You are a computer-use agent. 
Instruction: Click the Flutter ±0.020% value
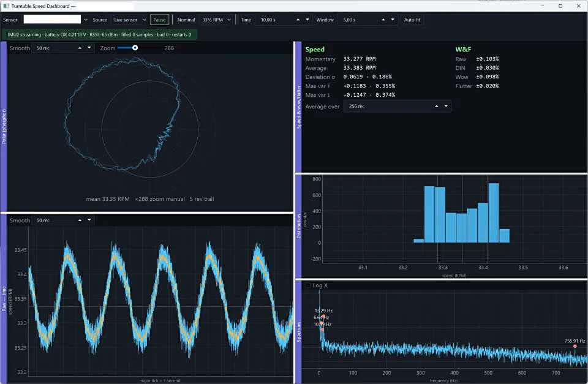(487, 86)
